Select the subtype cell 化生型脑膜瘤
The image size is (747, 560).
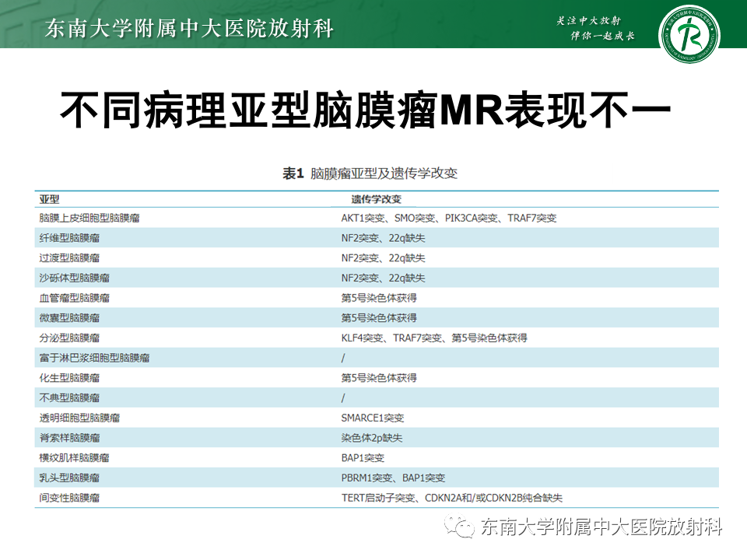click(x=69, y=378)
